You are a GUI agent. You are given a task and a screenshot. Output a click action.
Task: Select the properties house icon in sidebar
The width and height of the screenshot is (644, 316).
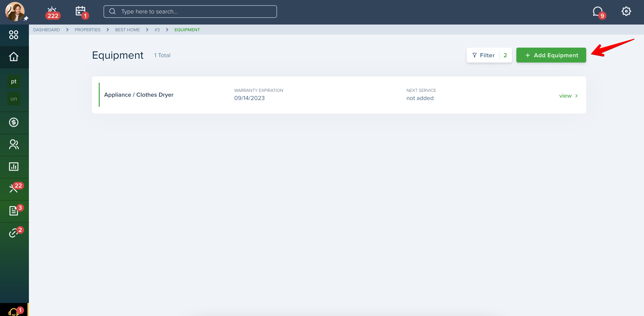coord(14,57)
